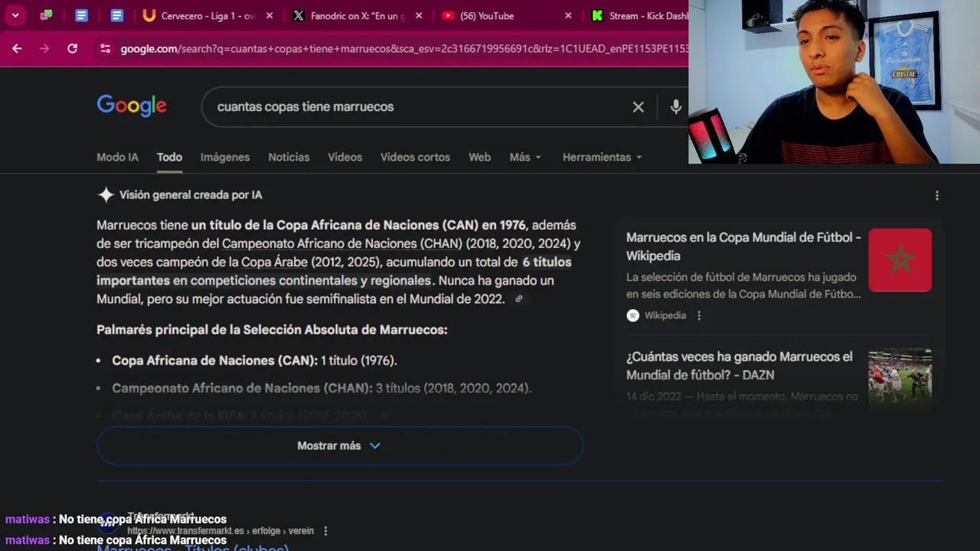Open the transfermarkt.es result URL

tap(220, 531)
